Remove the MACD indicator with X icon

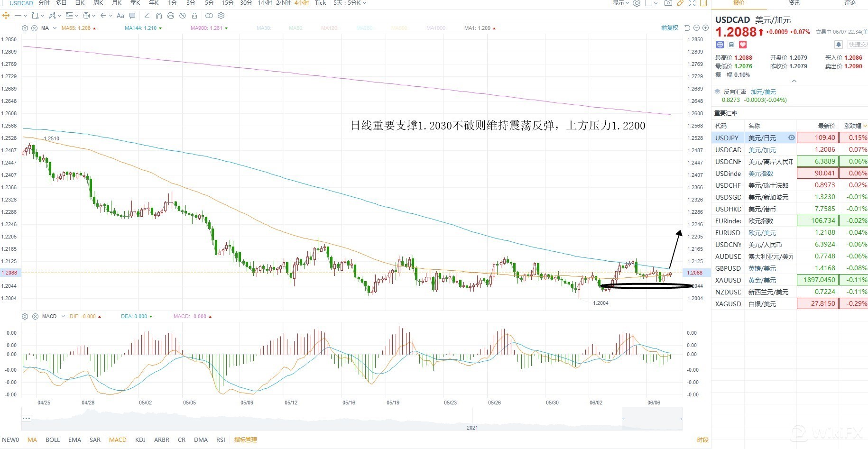pyautogui.click(x=35, y=316)
